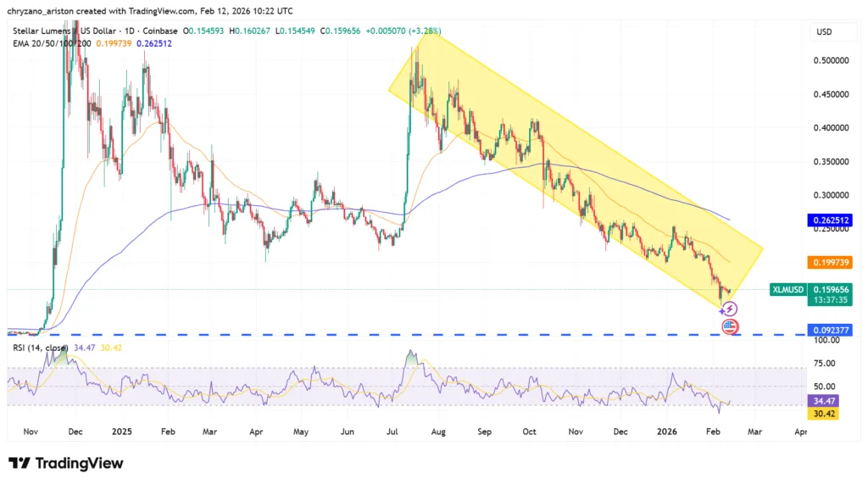
Task: Click the TradingView logo at bottom left
Action: tap(65, 463)
